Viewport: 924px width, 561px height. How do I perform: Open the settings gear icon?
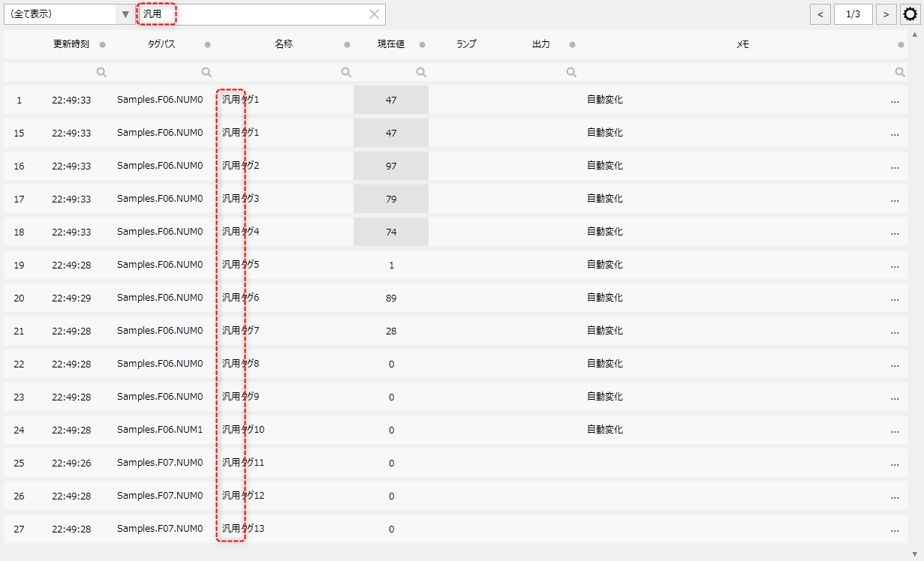click(x=910, y=13)
